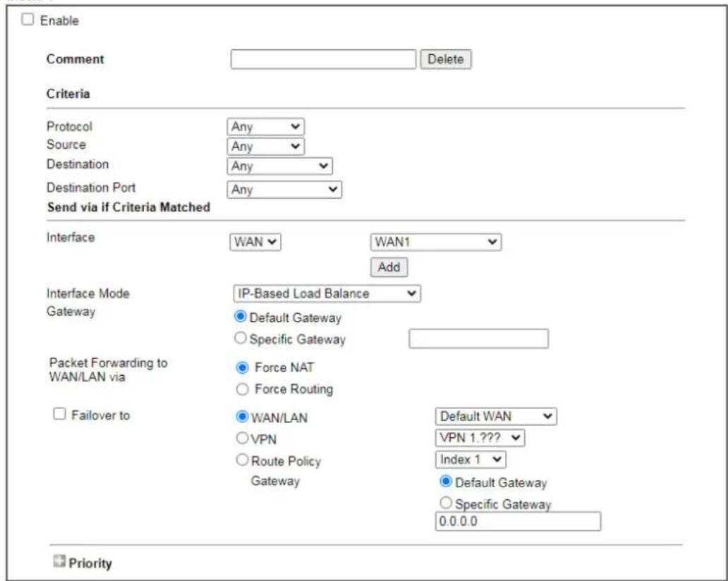The image size is (728, 581).
Task: Open the Index 1 dropdown
Action: click(471, 460)
